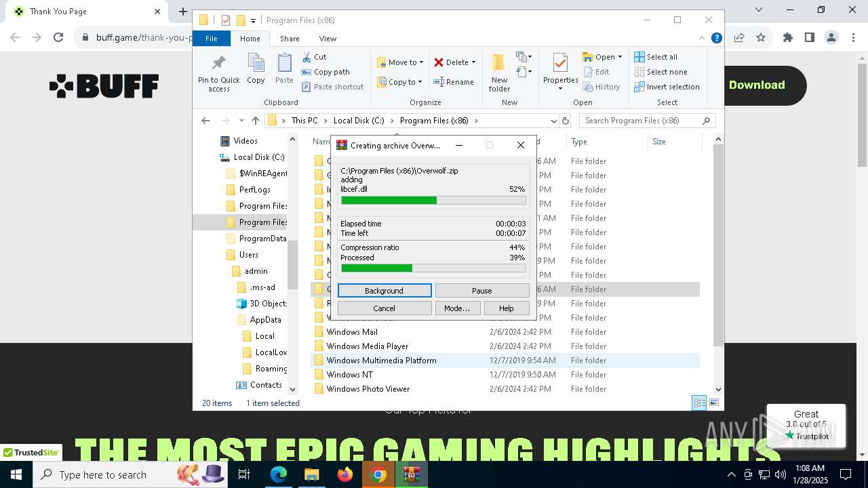Click the Pin to Quick access icon
This screenshot has height=488, width=868.
click(218, 73)
